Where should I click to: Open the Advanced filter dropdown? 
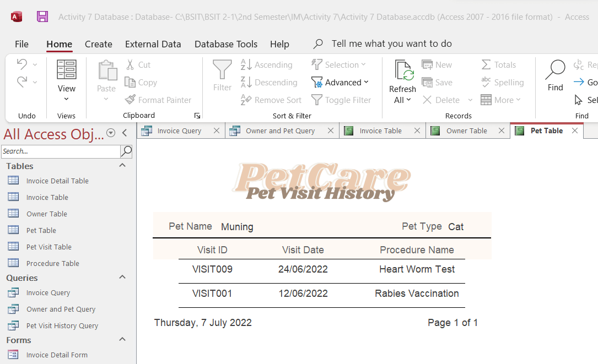pos(340,83)
